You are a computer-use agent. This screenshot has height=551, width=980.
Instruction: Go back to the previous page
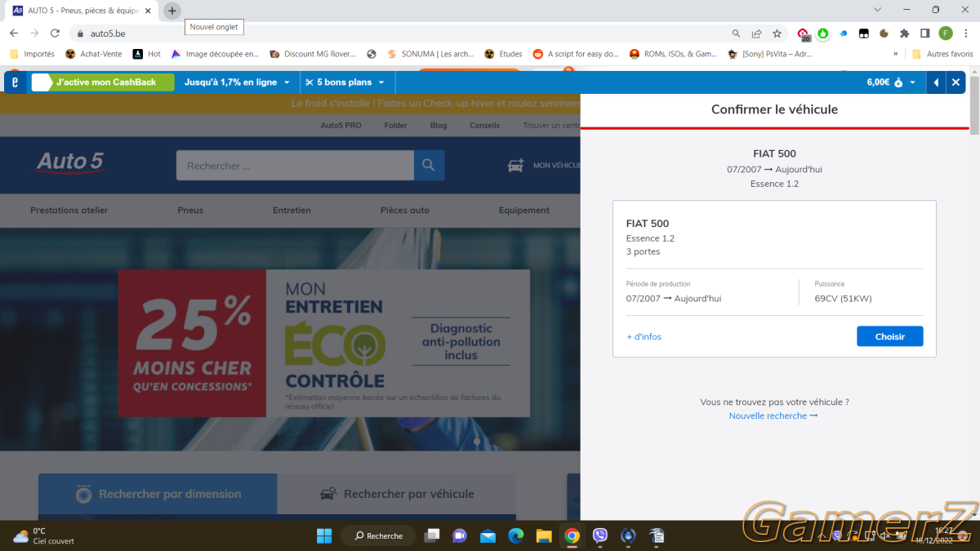(14, 33)
